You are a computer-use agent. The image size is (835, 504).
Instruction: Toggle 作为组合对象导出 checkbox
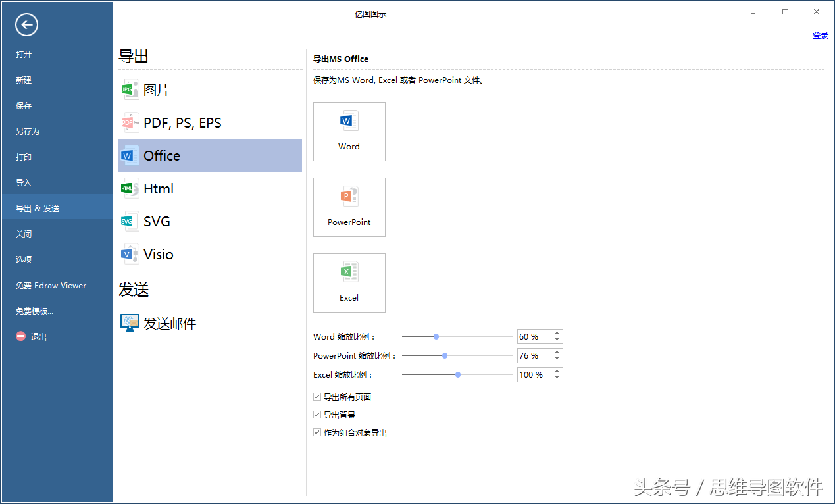[317, 433]
